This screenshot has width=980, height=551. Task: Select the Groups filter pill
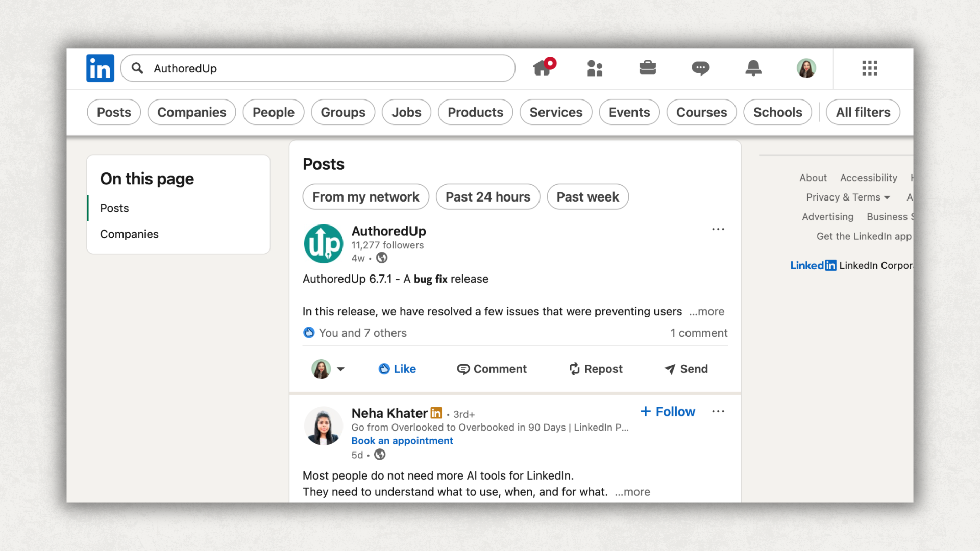tap(343, 112)
